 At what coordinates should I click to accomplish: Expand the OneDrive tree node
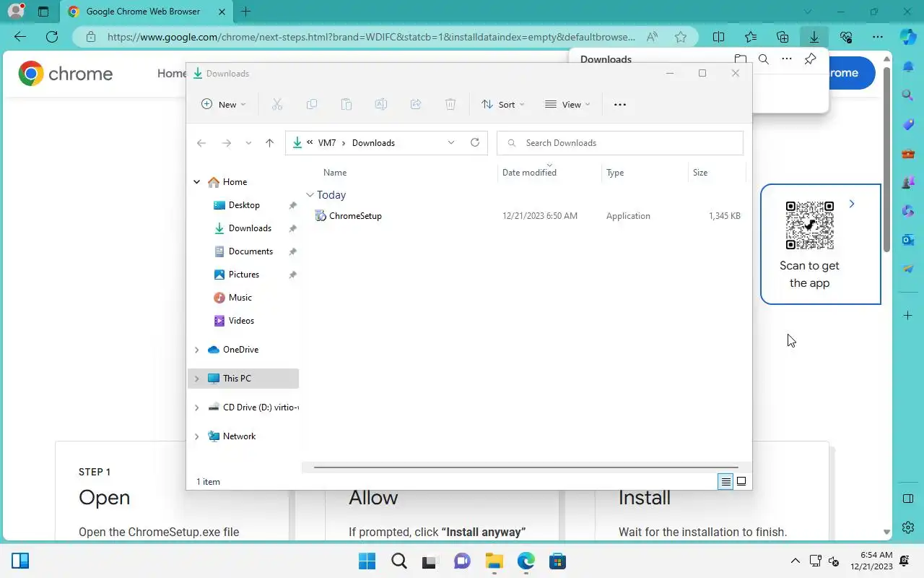tap(196, 350)
